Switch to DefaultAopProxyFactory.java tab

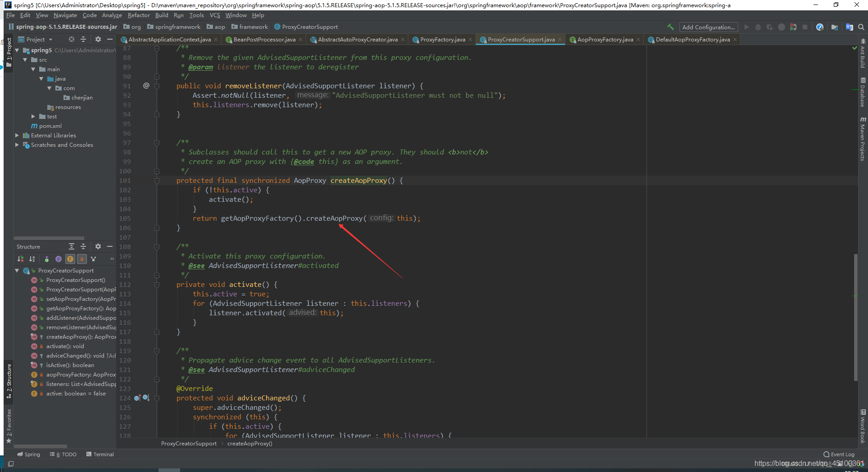693,40
